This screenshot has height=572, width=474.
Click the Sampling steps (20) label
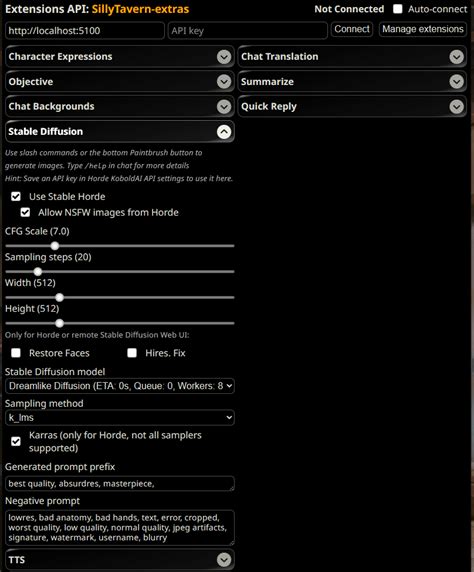tap(48, 257)
